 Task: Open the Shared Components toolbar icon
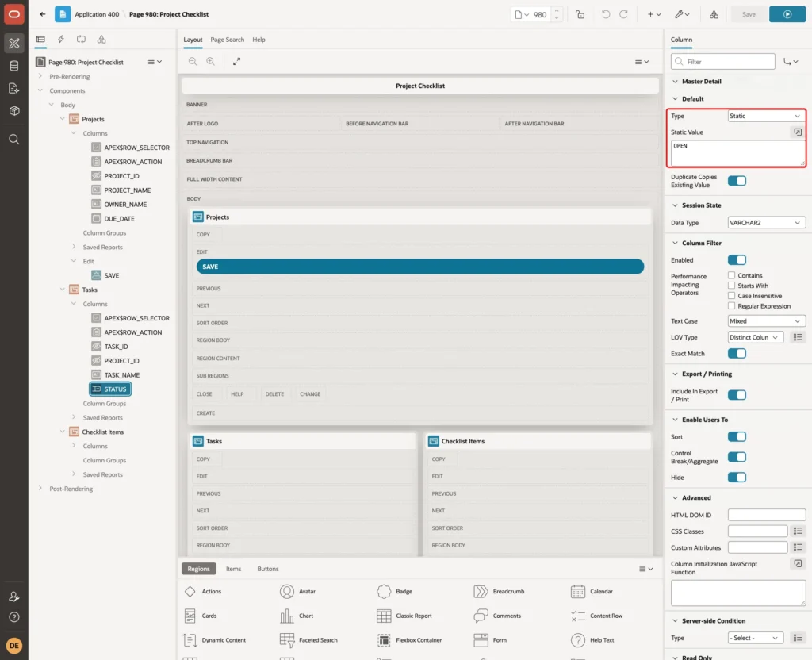pyautogui.click(x=714, y=14)
